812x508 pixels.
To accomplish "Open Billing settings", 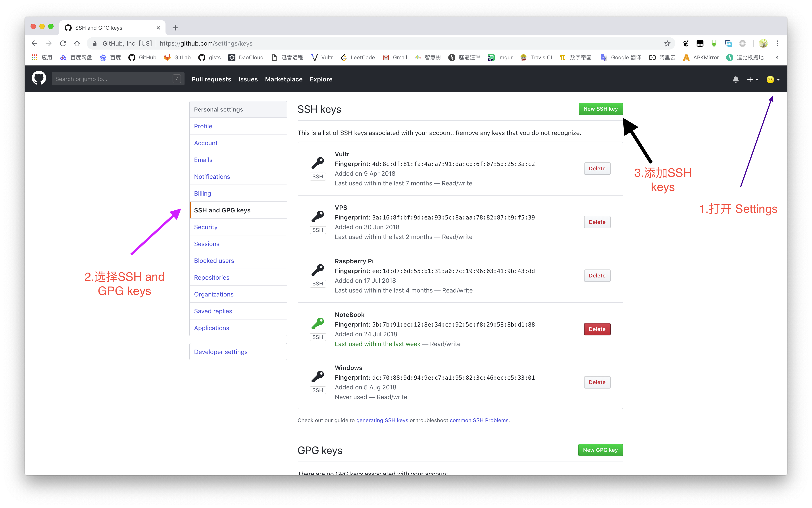I will (x=238, y=193).
